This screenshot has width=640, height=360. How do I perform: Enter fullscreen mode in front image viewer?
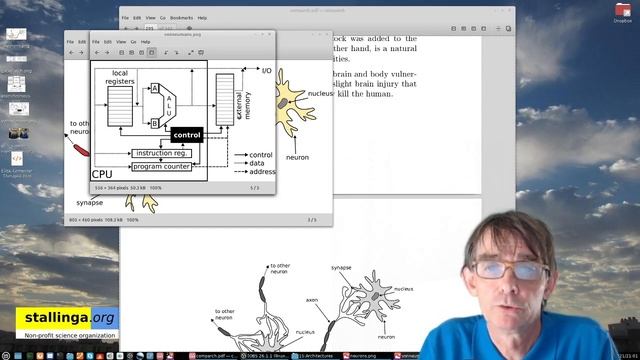click(191, 53)
